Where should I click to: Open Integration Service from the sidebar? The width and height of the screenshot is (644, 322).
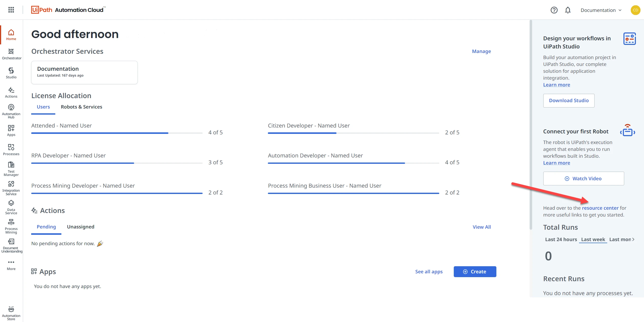[11, 188]
